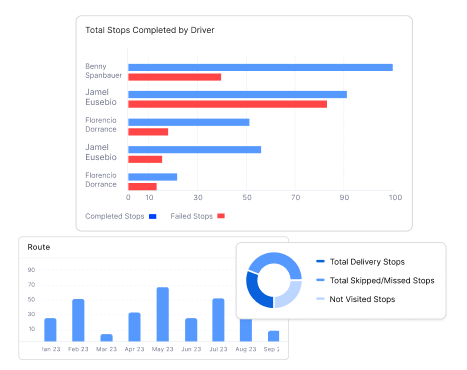Click the 'Completed Stops' legend text
Image resolution: width=467 pixels, height=370 pixels.
115,216
